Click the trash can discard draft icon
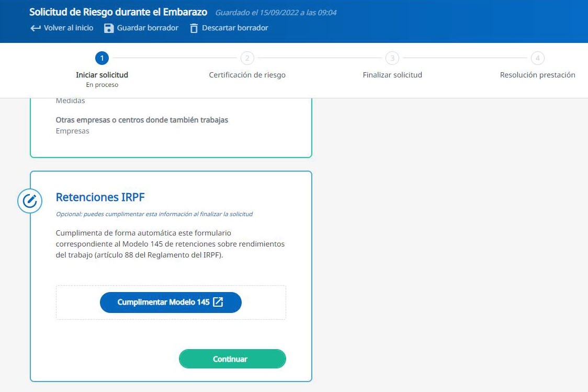This screenshot has width=588, height=392. pos(194,28)
